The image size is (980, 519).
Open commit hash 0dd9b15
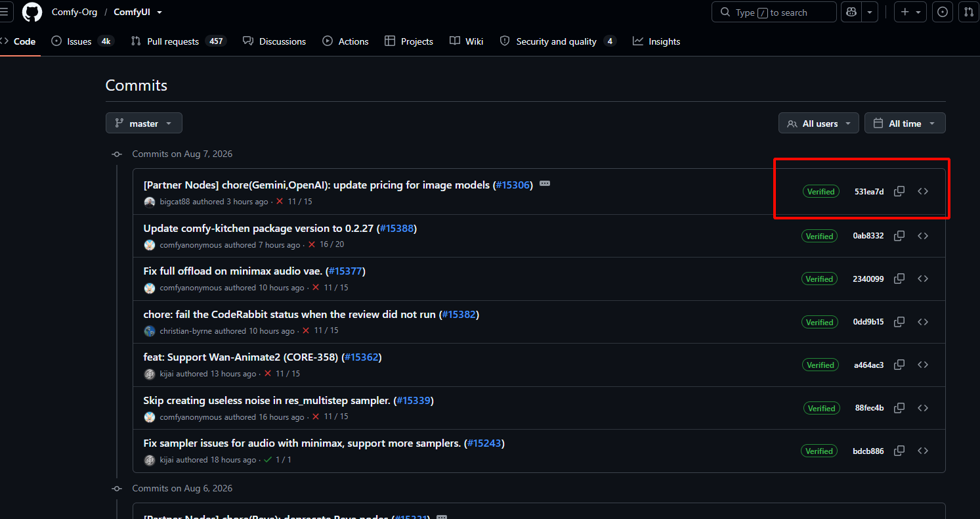[x=868, y=322]
